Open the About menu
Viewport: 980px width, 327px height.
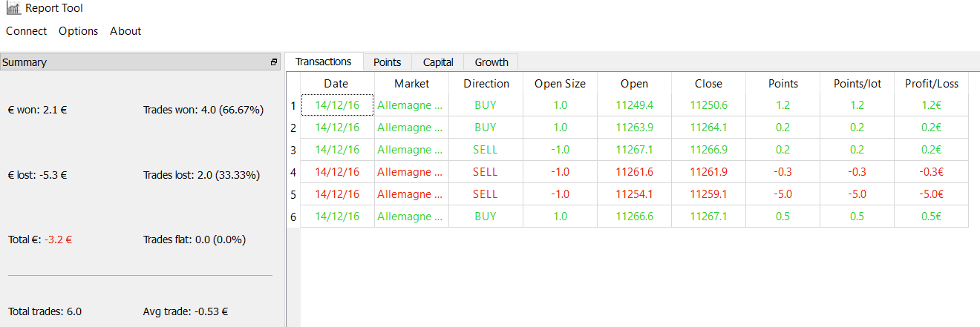(x=125, y=31)
